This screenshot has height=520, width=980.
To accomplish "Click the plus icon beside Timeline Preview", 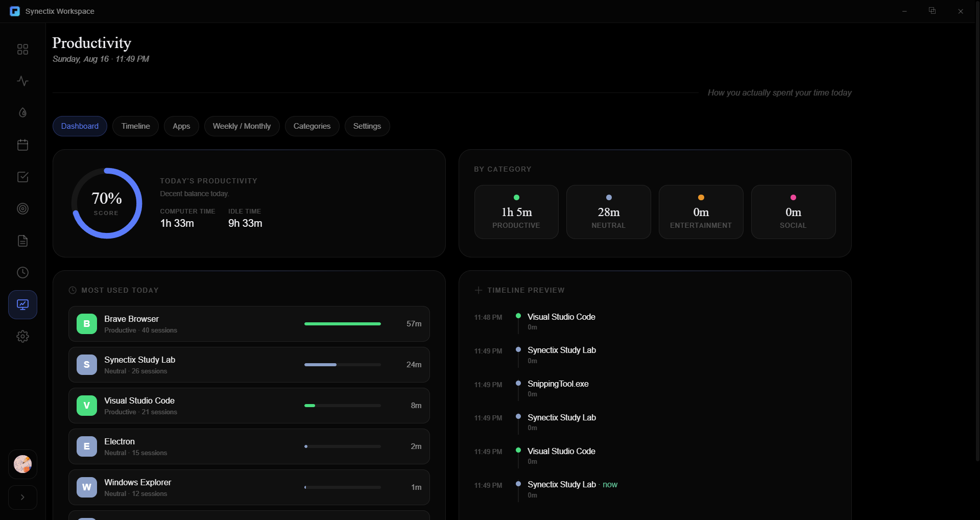I will pyautogui.click(x=479, y=290).
